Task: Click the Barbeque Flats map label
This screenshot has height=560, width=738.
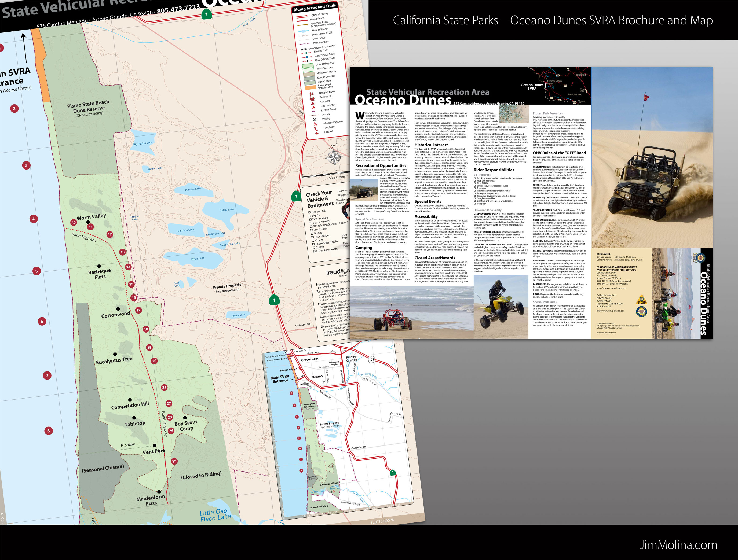Action: (x=100, y=274)
